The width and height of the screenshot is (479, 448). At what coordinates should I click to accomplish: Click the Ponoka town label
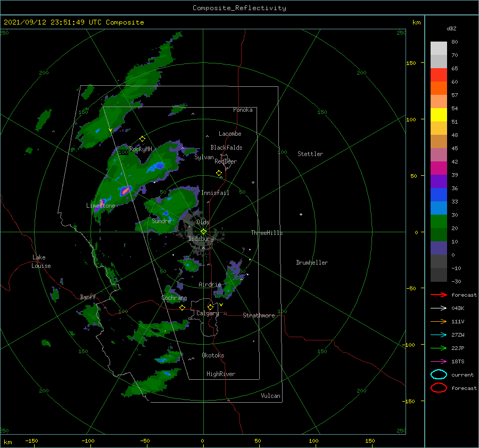243,110
